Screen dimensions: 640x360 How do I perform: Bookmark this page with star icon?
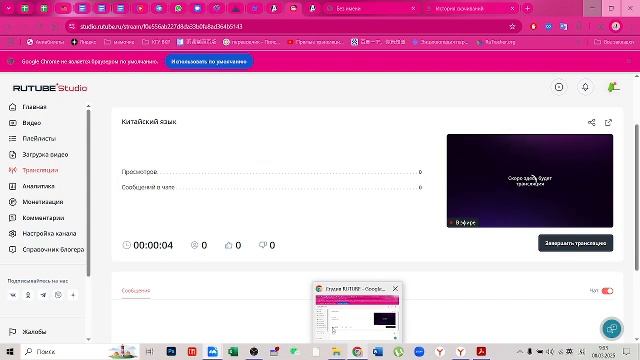(x=512, y=27)
